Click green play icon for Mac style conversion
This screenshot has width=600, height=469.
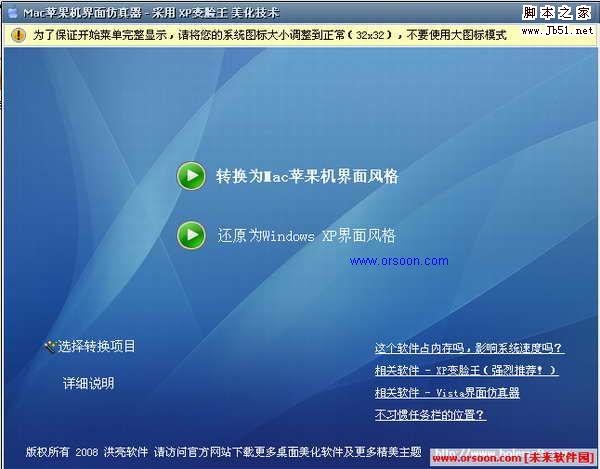click(x=191, y=176)
